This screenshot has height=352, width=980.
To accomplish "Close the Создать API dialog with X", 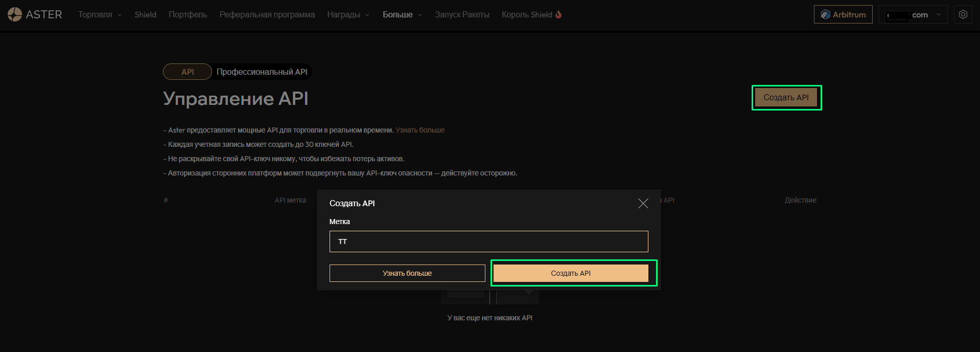I will pyautogui.click(x=643, y=204).
